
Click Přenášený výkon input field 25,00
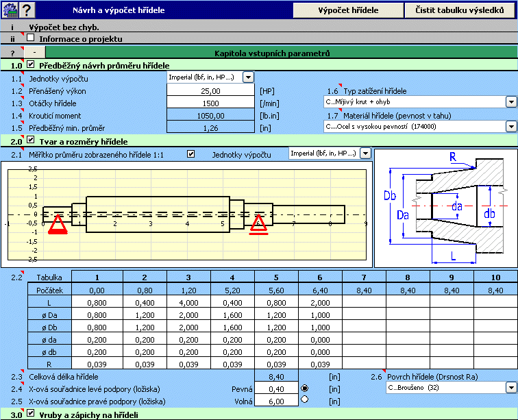211,90
